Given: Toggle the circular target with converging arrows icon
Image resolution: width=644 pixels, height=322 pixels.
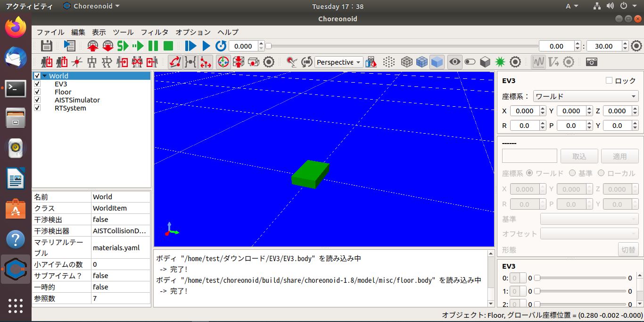Looking at the screenshot, I should pyautogui.click(x=223, y=62).
